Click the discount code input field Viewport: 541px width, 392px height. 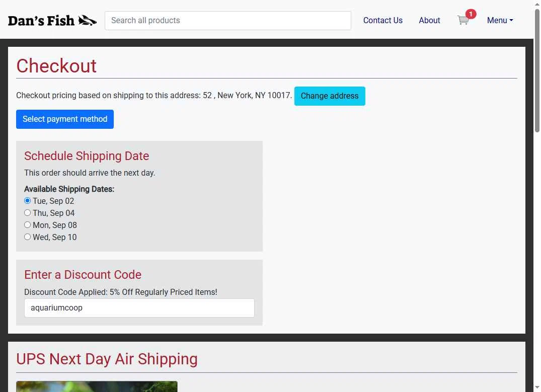pyautogui.click(x=139, y=308)
